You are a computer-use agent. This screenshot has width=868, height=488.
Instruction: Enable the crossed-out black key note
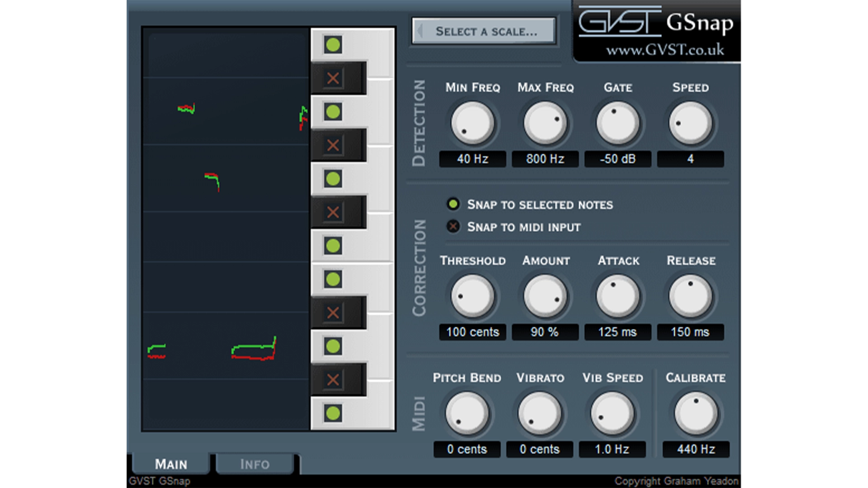333,78
